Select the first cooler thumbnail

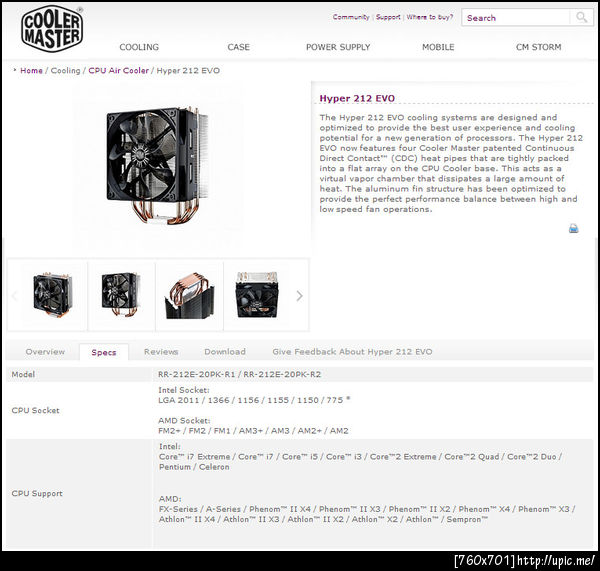tap(52, 294)
